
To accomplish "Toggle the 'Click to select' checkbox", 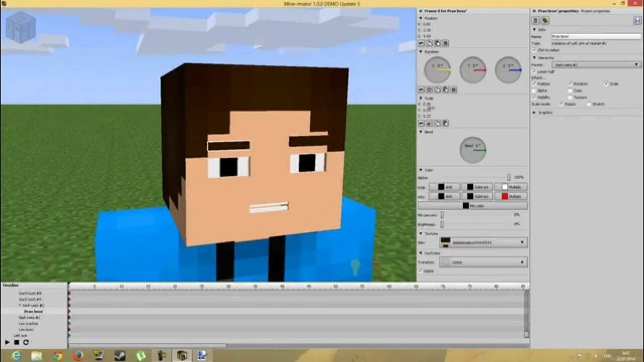I will (x=534, y=50).
